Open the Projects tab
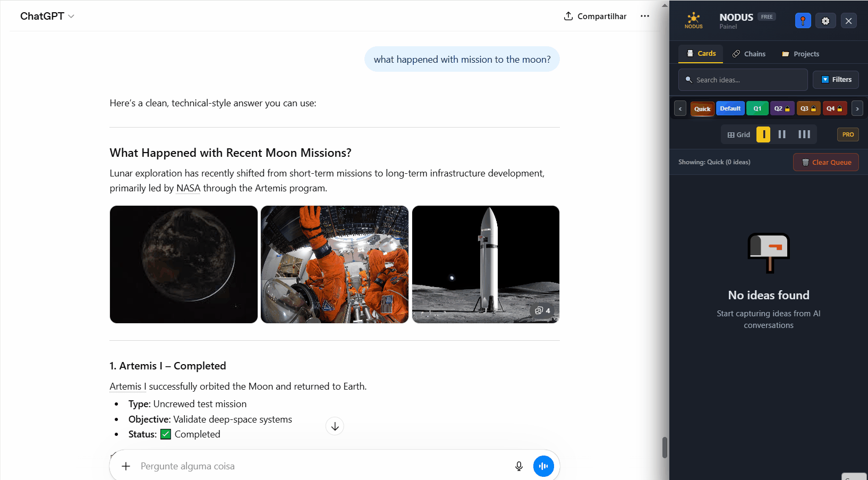The width and height of the screenshot is (868, 480). pyautogui.click(x=800, y=54)
